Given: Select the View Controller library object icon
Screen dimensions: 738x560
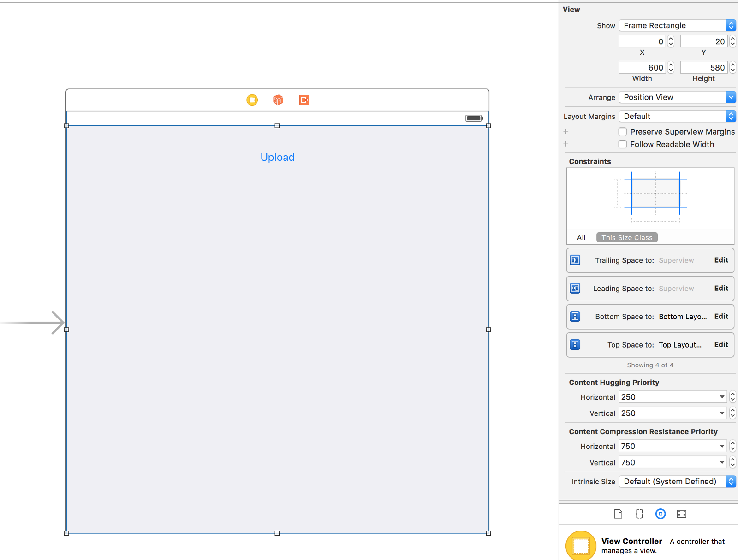Looking at the screenshot, I should (x=581, y=546).
